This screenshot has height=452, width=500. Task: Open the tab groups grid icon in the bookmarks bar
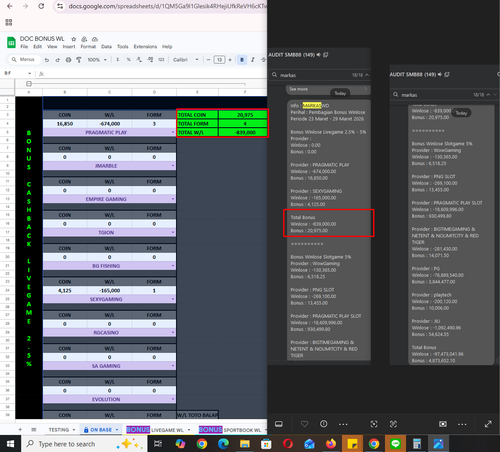click(x=9, y=22)
